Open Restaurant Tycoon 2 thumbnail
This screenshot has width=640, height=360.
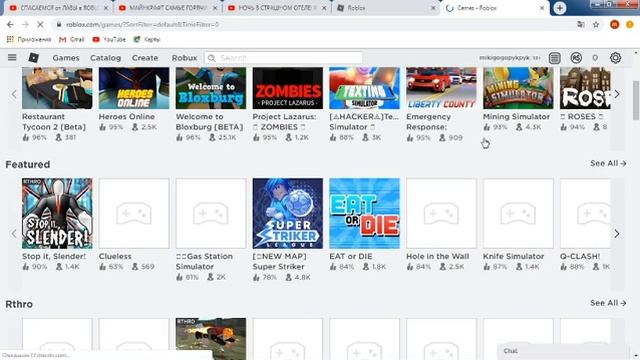(57, 88)
